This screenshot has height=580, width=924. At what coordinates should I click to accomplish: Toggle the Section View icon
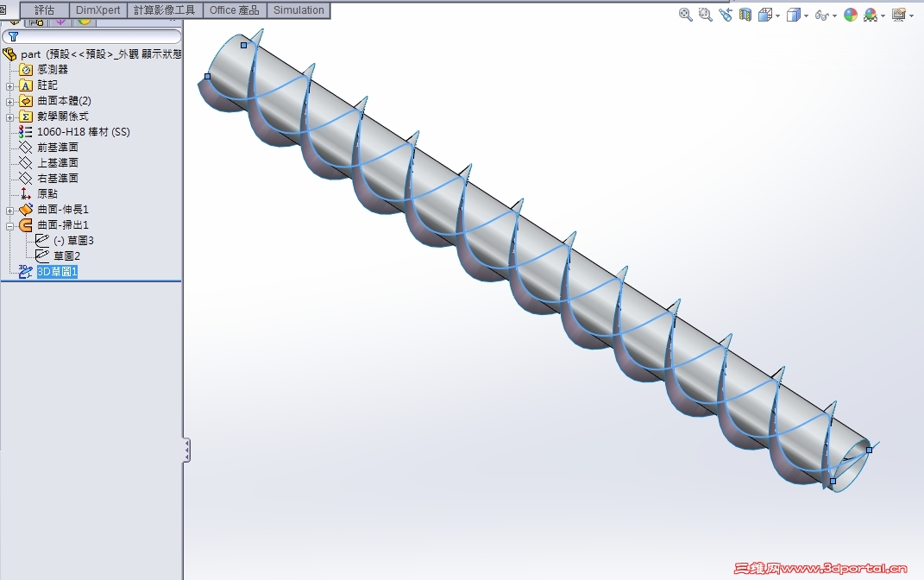[745, 15]
